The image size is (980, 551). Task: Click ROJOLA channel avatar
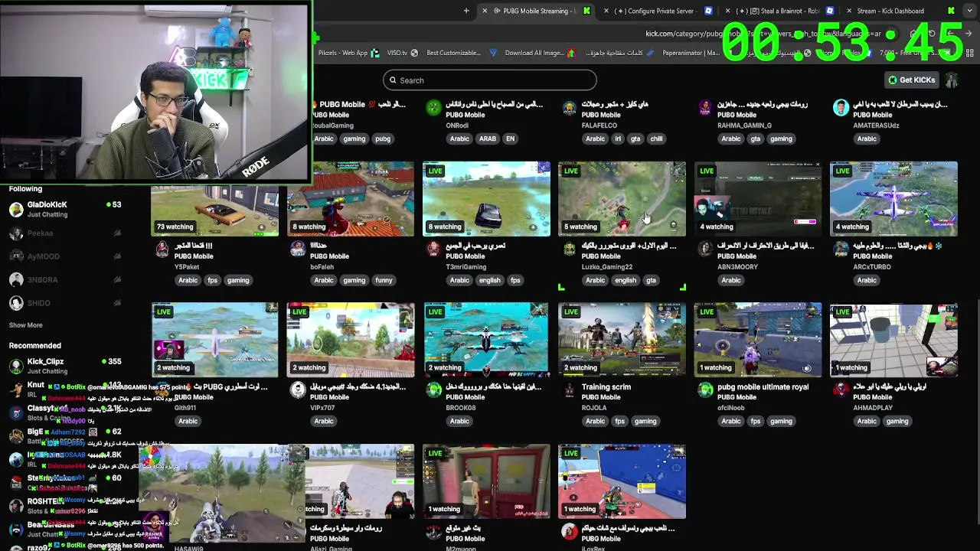click(x=570, y=390)
